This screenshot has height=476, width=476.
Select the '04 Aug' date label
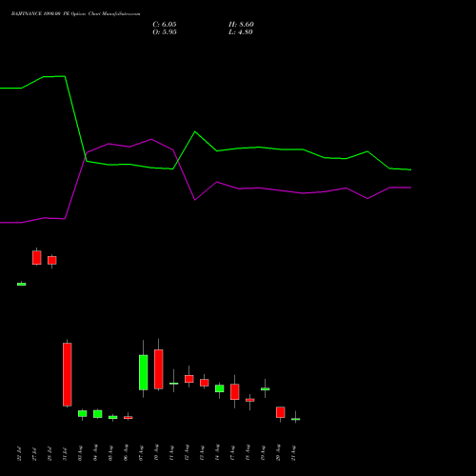95,453
